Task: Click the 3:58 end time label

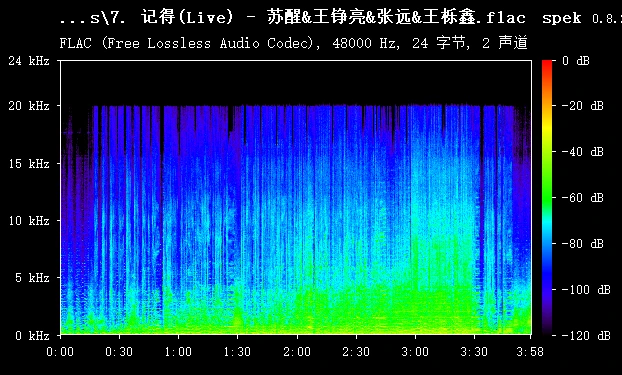Action: pos(530,352)
